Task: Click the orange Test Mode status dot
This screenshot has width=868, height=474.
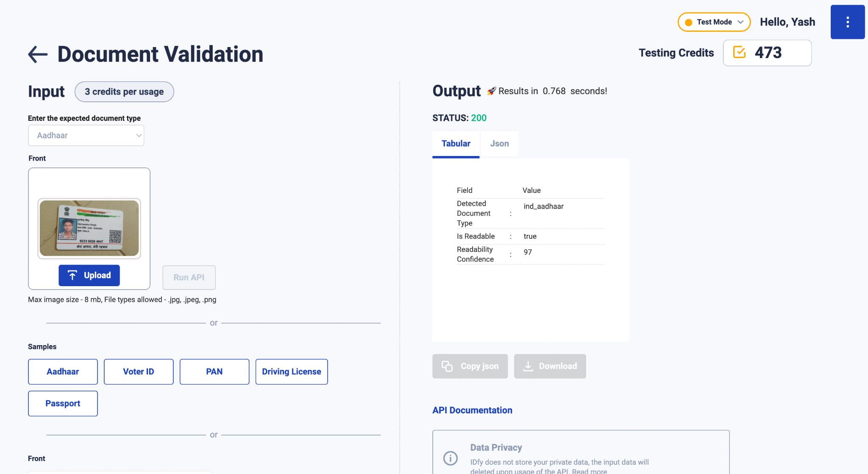Action: (689, 22)
